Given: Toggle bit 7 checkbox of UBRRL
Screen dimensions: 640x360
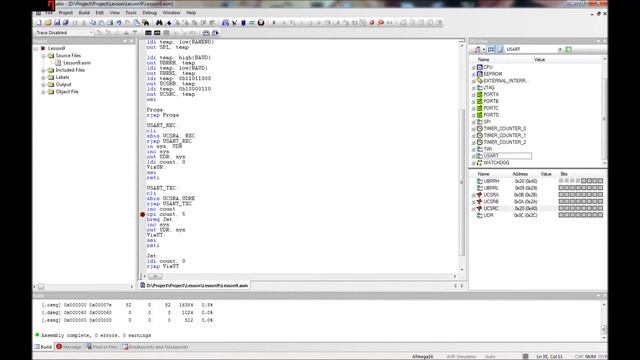Looking at the screenshot, I should [x=561, y=188].
